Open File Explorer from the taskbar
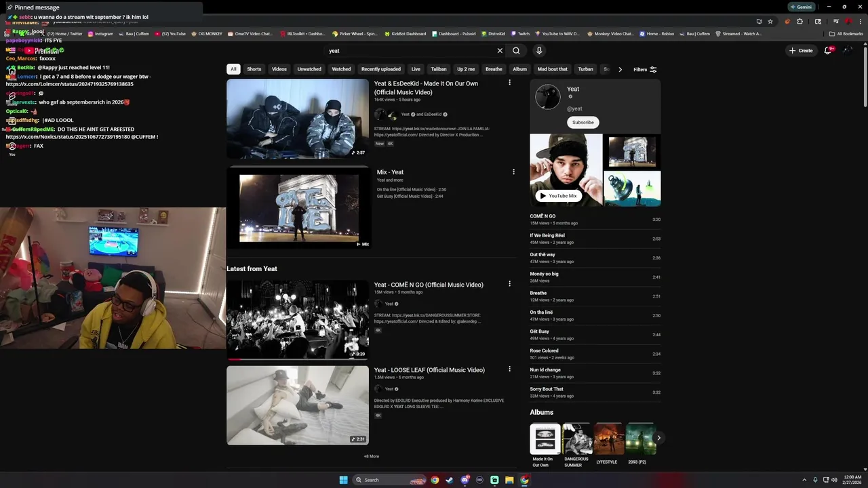 pyautogui.click(x=509, y=480)
